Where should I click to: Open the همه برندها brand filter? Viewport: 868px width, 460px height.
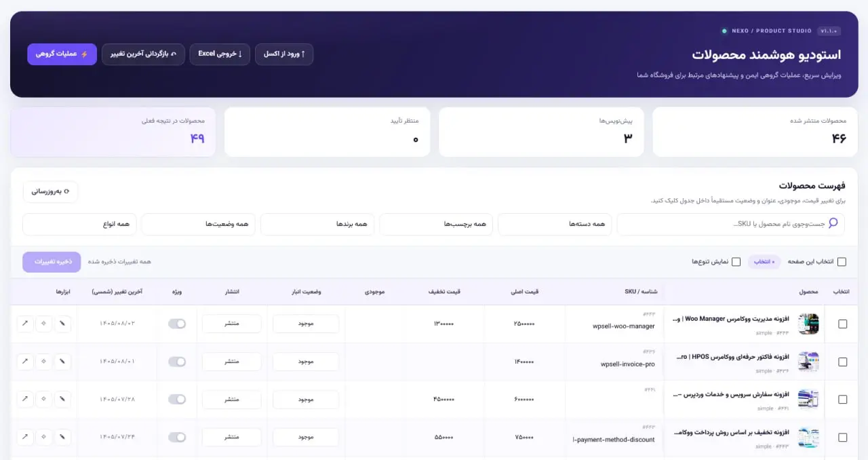pos(317,224)
